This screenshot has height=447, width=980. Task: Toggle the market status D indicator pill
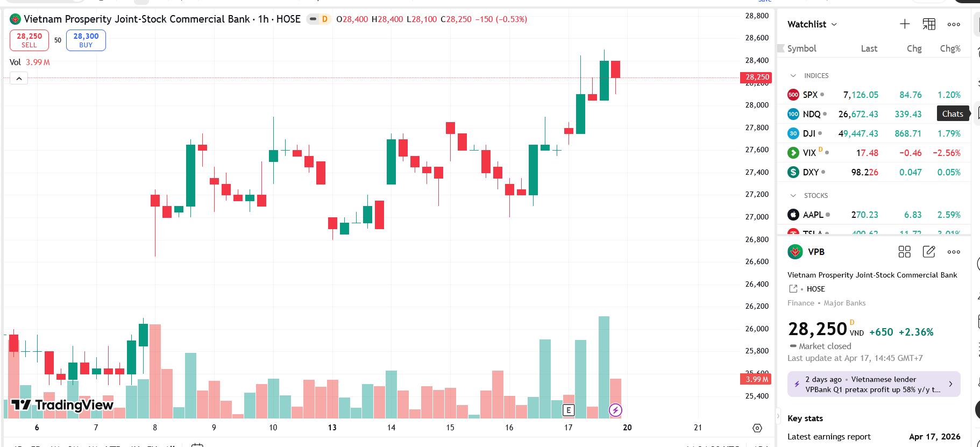coord(319,19)
